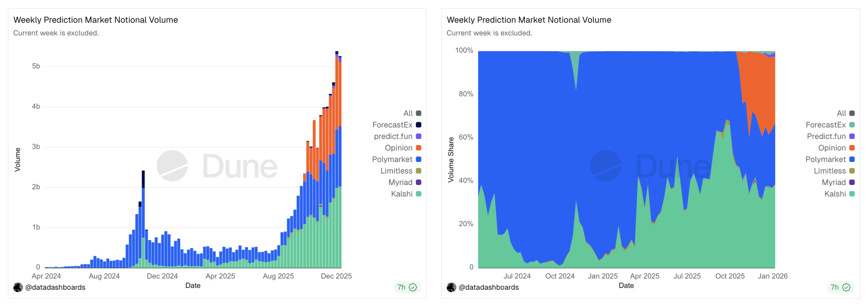Click the Dune logo watermark in the left chart
Screen dimensions: 868x307
[172, 166]
